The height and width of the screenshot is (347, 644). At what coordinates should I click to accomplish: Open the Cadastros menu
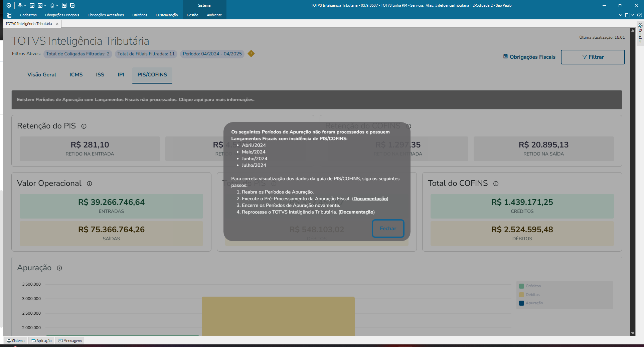[28, 15]
